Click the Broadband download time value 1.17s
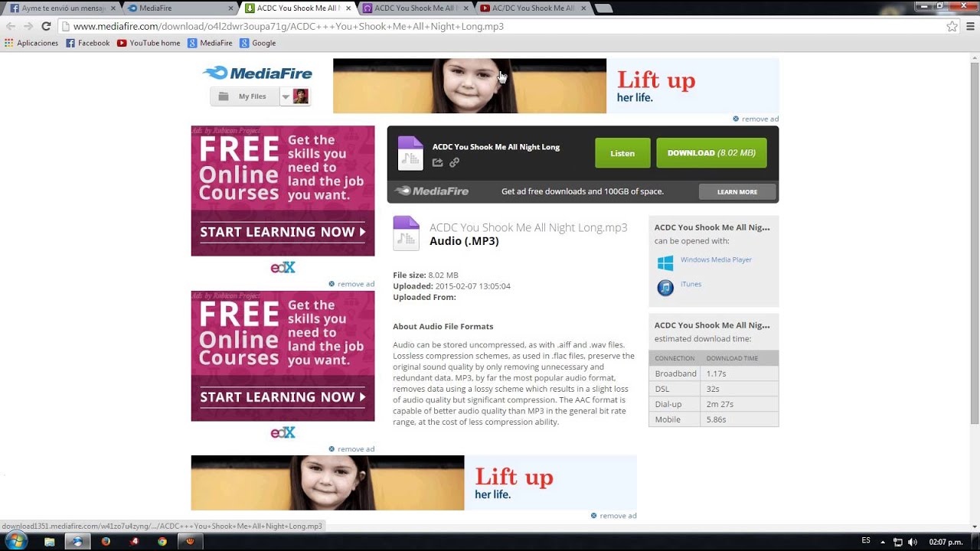The image size is (980, 551). 716,373
